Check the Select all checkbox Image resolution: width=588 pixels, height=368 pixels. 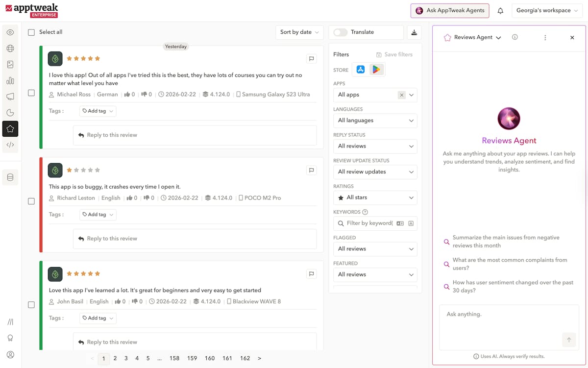pyautogui.click(x=31, y=32)
